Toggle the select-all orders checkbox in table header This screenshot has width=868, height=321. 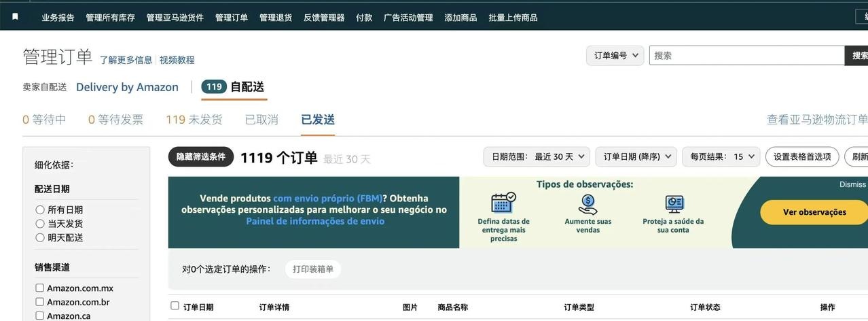175,306
